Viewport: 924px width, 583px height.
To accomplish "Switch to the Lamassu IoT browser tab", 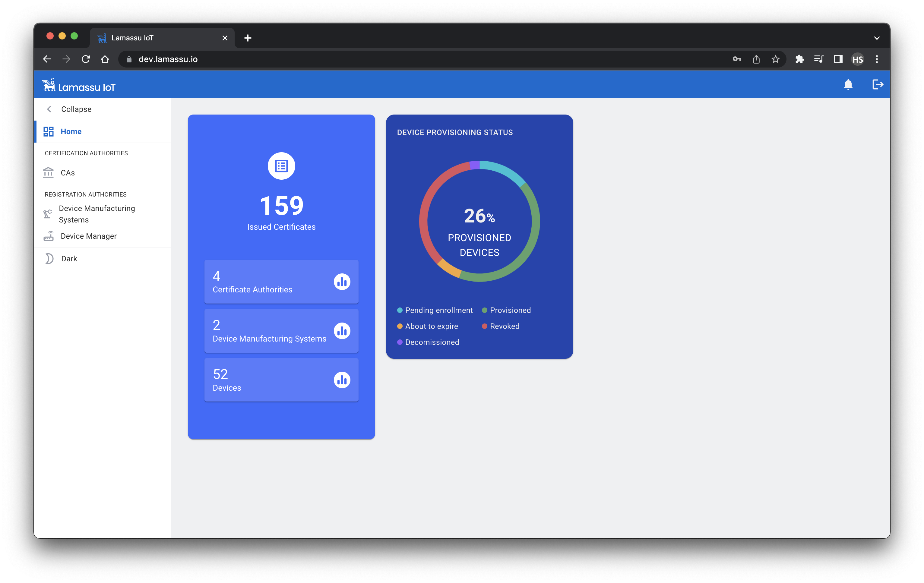I will click(132, 38).
